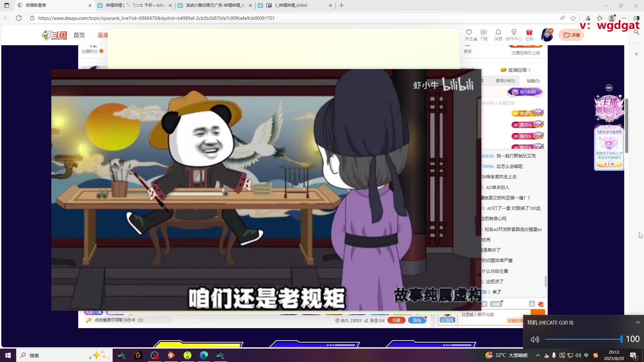Close the 荣耀新星榜 browser tab
The image size is (644, 362).
(90, 5)
